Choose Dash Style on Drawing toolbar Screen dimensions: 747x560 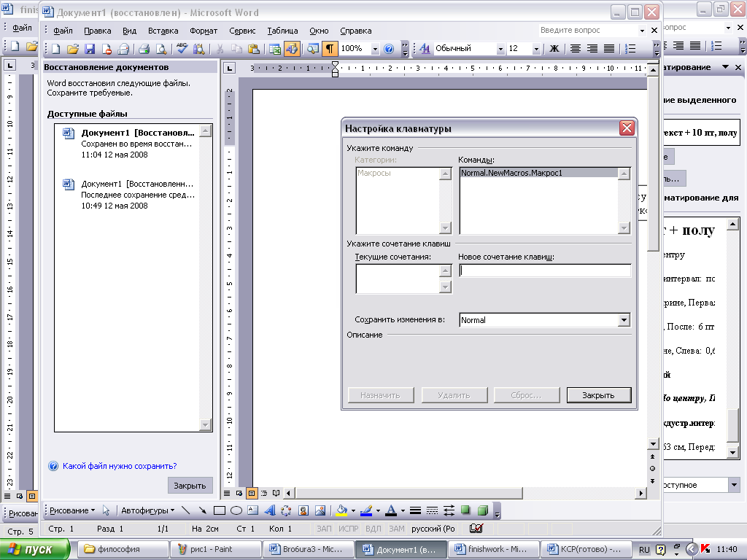pos(432,510)
